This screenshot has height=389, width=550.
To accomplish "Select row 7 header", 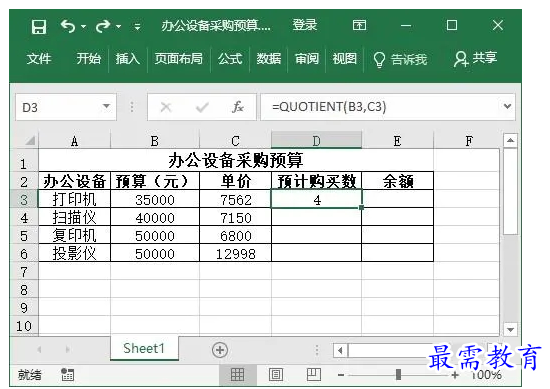I will pyautogui.click(x=24, y=272).
